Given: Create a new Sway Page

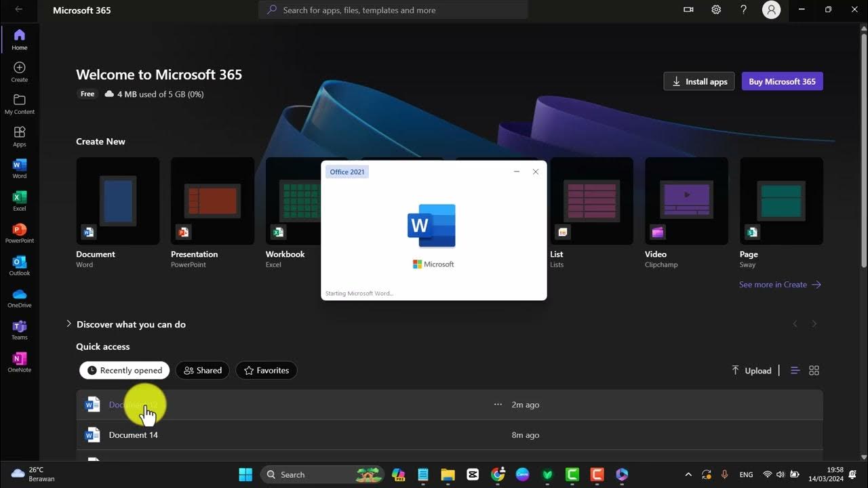Looking at the screenshot, I should [781, 213].
